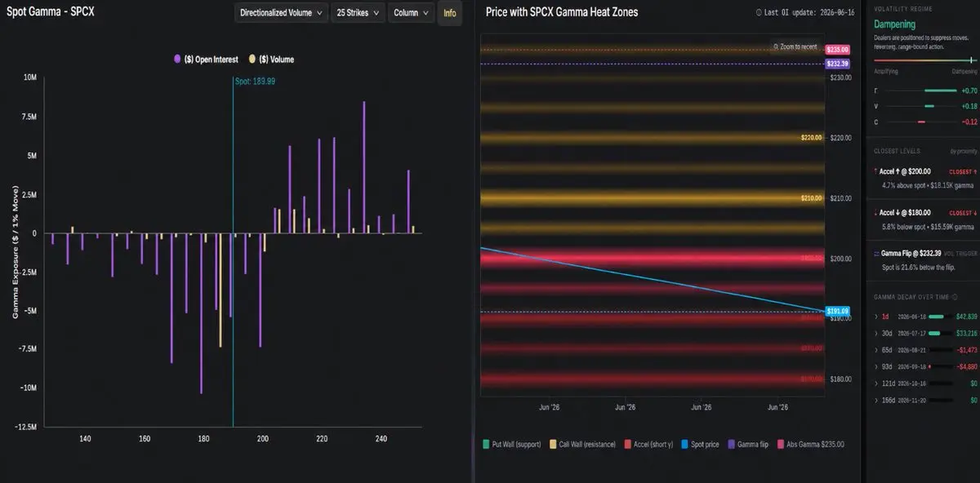Click the Call Wall (resistance) legend swatch

pos(553,445)
